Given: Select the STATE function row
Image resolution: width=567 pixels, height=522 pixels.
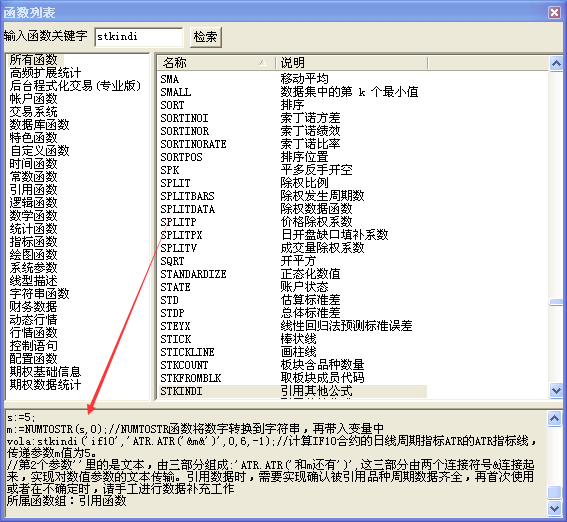Looking at the screenshot, I should (293, 287).
